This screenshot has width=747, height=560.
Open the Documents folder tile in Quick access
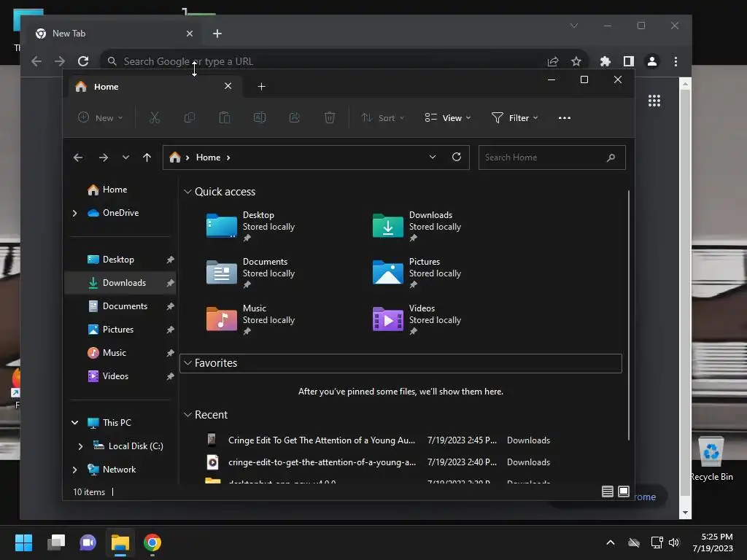pos(251,273)
